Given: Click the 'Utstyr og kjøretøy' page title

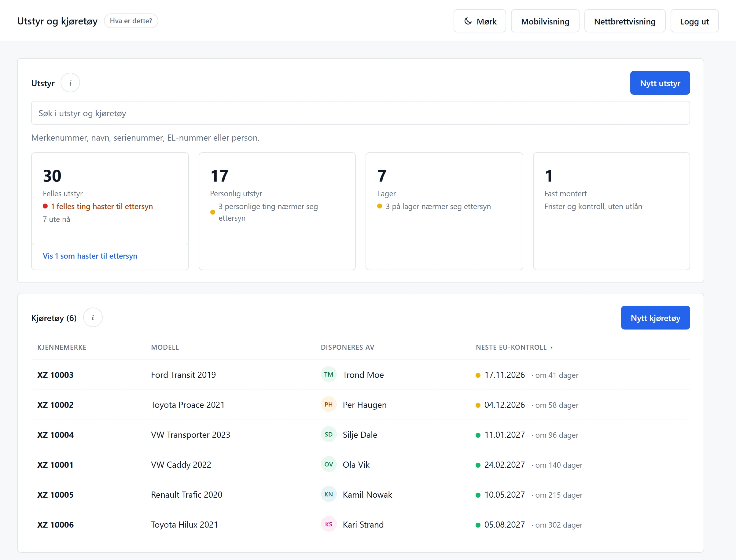Looking at the screenshot, I should 57,21.
